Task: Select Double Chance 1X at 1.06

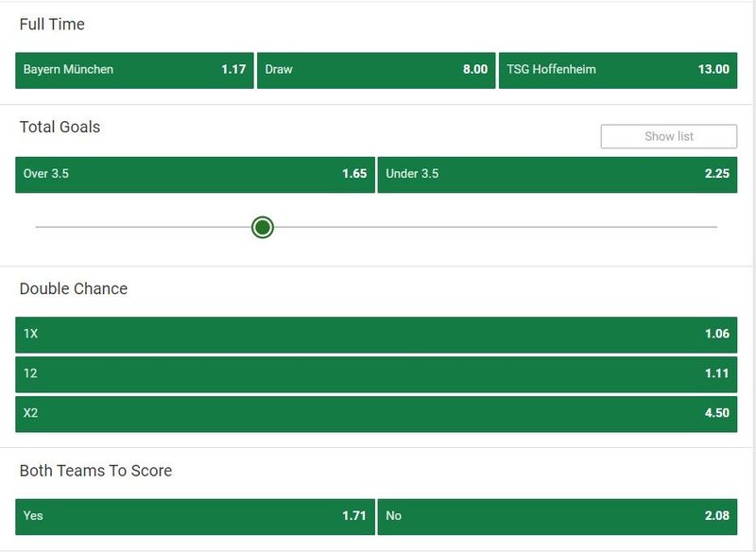Action: tap(376, 335)
